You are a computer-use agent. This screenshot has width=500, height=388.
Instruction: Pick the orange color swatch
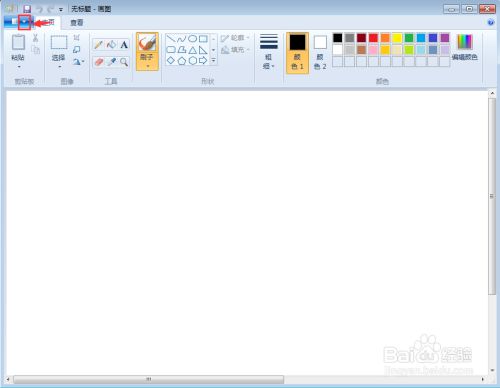coord(385,38)
